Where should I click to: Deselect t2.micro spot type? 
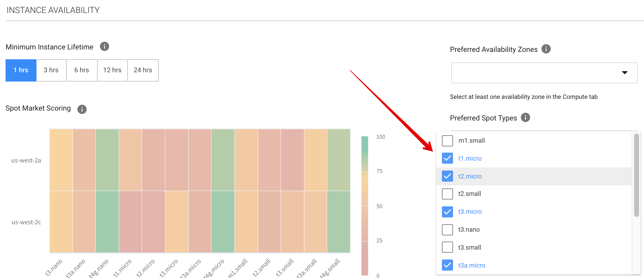coord(447,176)
